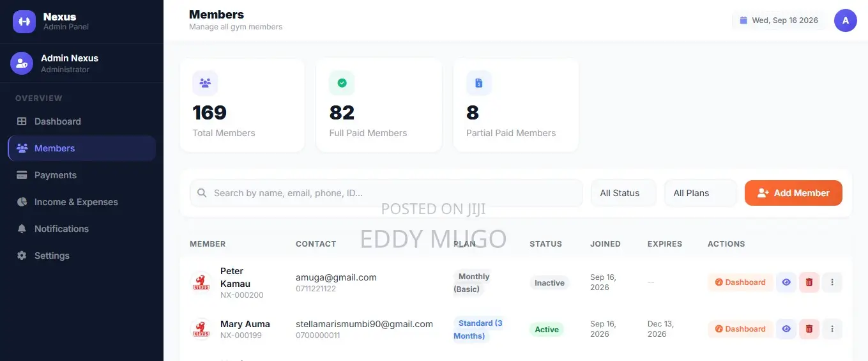Click member ID NX-000200

242,295
